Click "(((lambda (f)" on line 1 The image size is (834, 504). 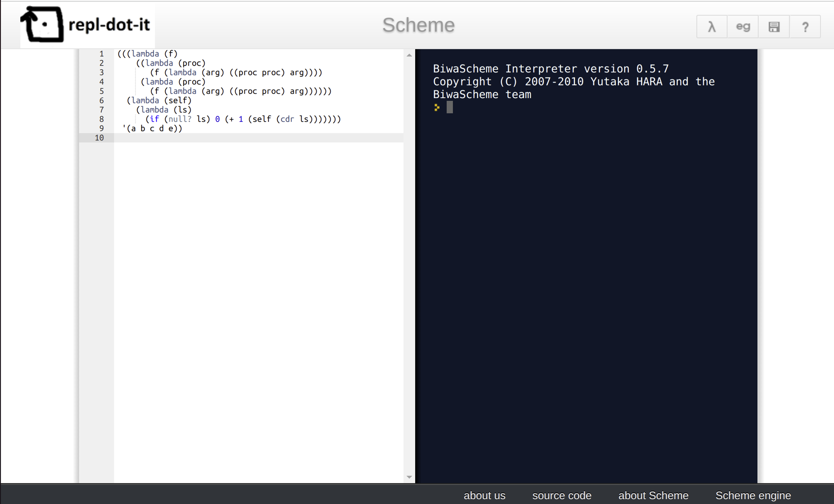147,54
